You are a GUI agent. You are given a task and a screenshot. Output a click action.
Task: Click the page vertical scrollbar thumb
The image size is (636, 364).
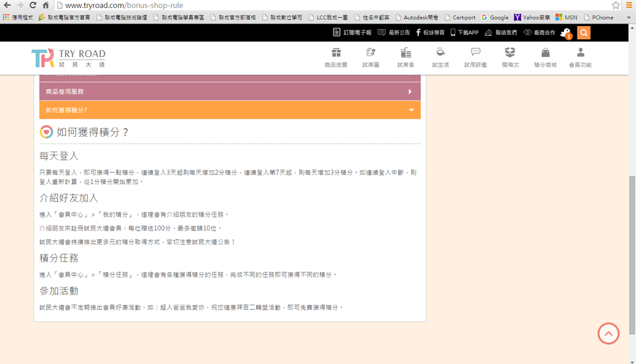tap(632, 255)
